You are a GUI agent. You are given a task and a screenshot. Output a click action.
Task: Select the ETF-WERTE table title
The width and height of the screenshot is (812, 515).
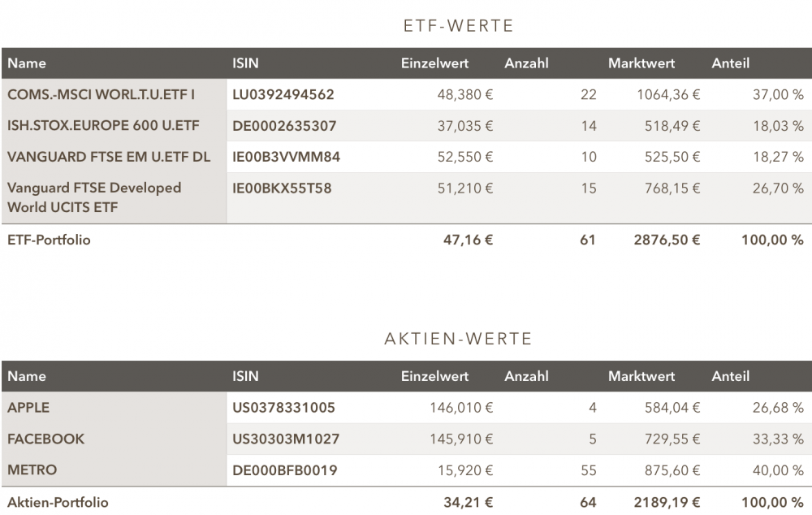click(x=458, y=26)
